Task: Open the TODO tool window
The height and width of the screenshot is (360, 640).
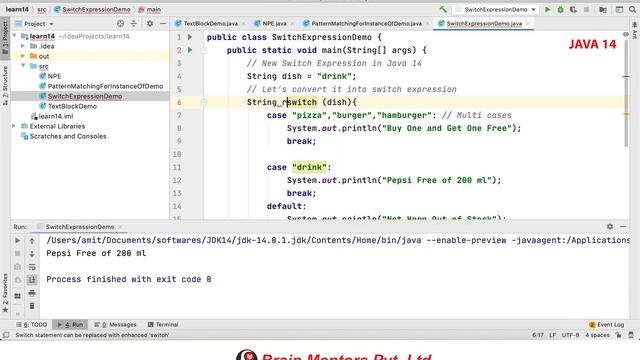Action: point(32,324)
